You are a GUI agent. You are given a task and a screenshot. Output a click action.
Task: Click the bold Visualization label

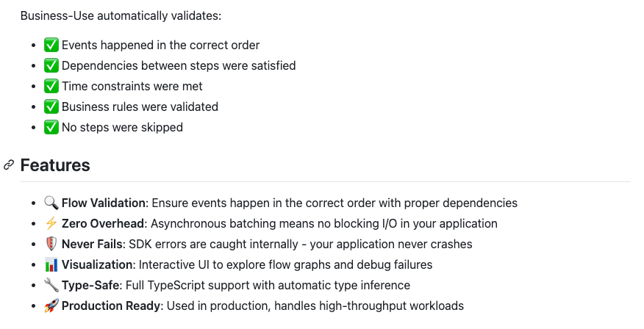[x=98, y=264]
